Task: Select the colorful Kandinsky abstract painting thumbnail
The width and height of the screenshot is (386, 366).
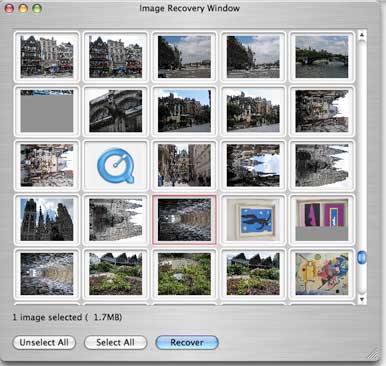Action: 322,274
